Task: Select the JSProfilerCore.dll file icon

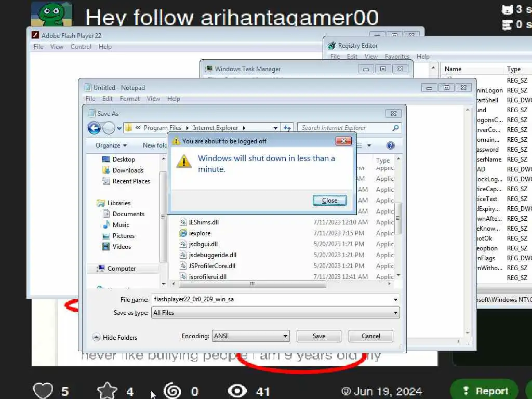Action: pyautogui.click(x=183, y=265)
